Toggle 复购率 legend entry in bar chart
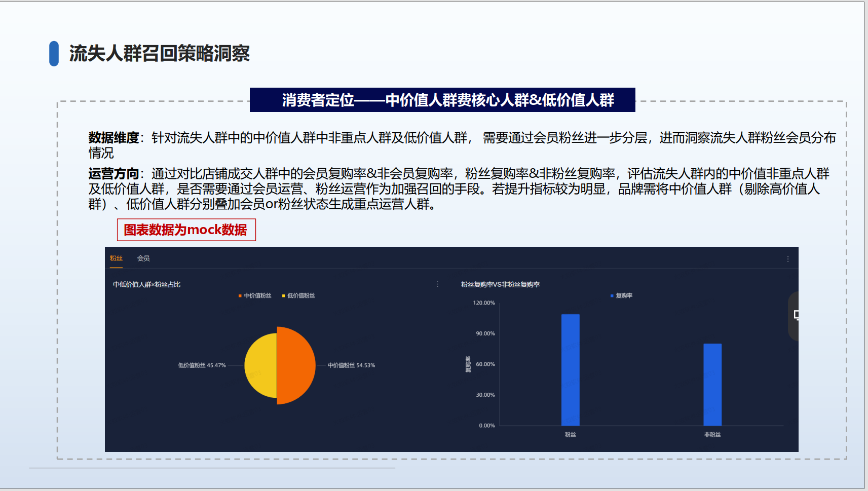 (622, 295)
